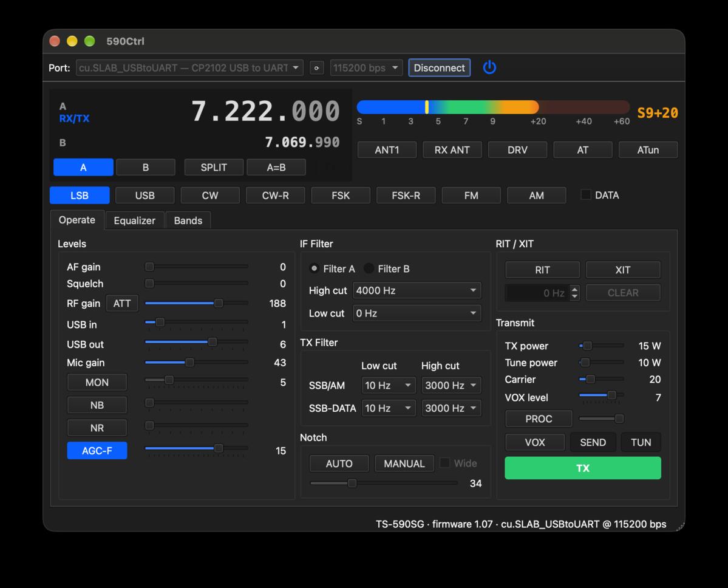This screenshot has width=728, height=588.
Task: Switch to AM mode
Action: pyautogui.click(x=536, y=196)
